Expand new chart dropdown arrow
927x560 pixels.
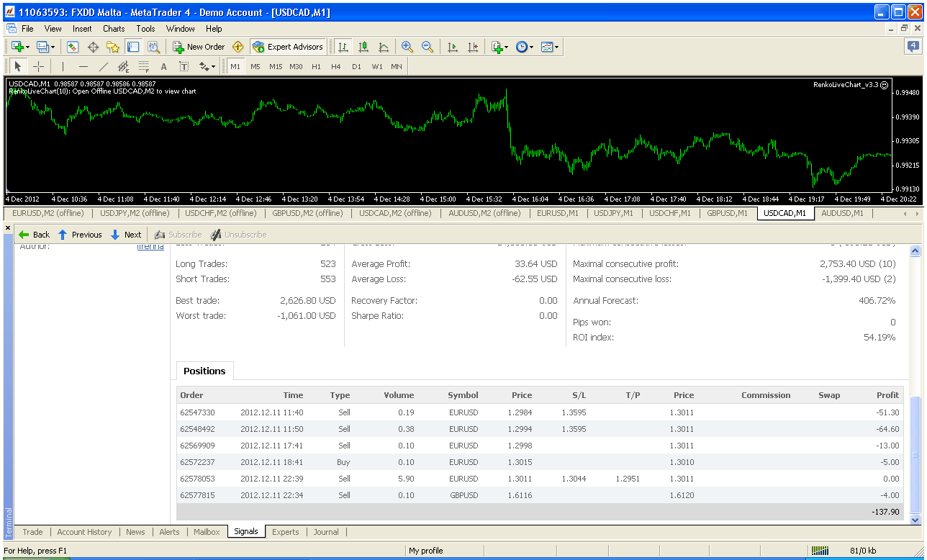[27, 48]
